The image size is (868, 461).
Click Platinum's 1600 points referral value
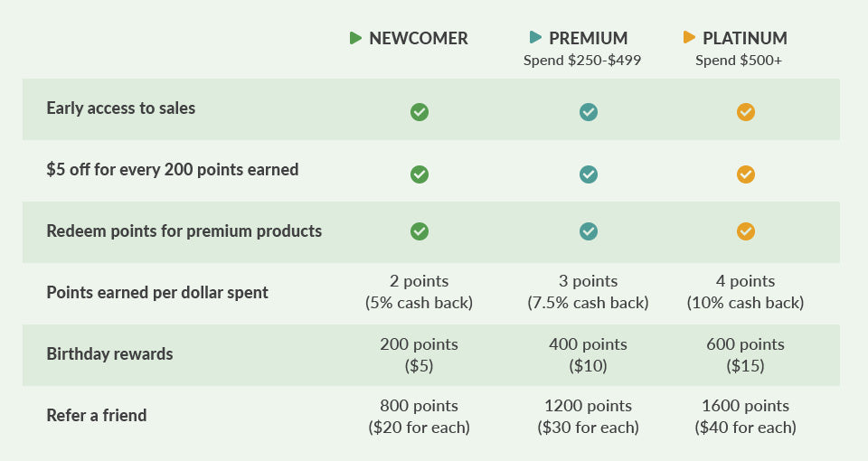coord(745,406)
